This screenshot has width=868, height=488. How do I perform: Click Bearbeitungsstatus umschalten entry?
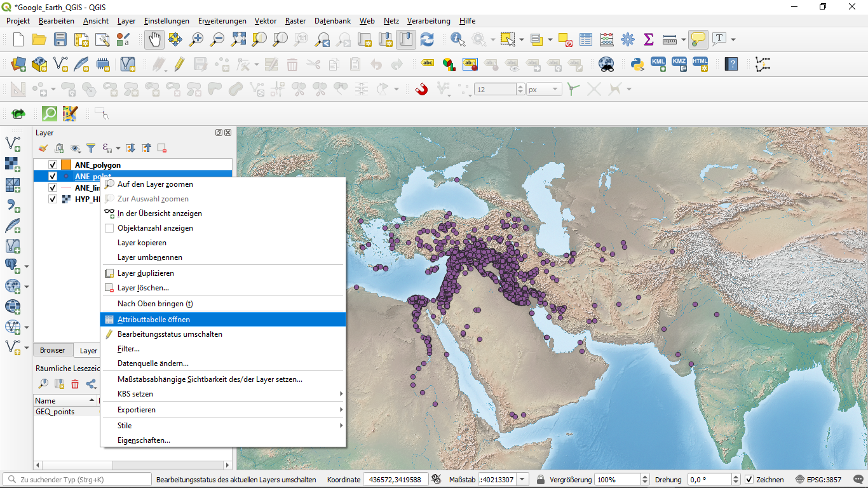pos(223,334)
